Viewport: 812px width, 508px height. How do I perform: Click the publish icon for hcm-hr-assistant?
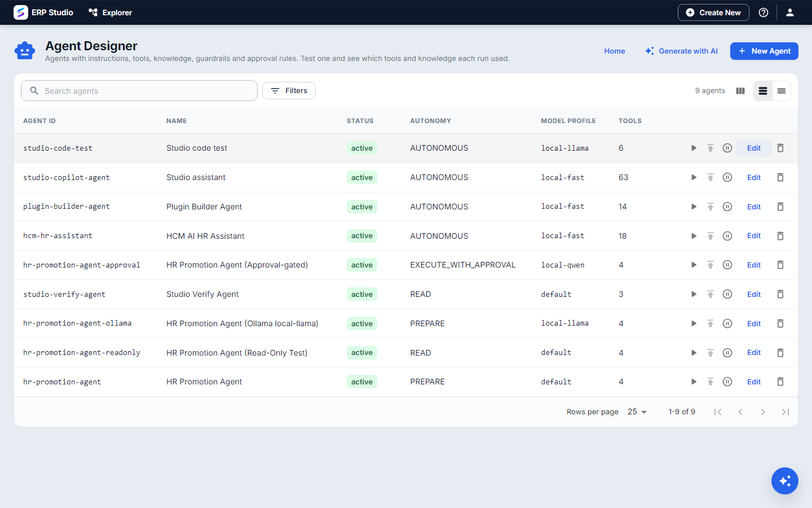710,236
